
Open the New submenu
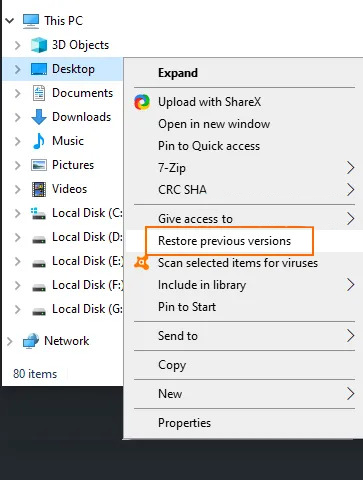click(243, 394)
